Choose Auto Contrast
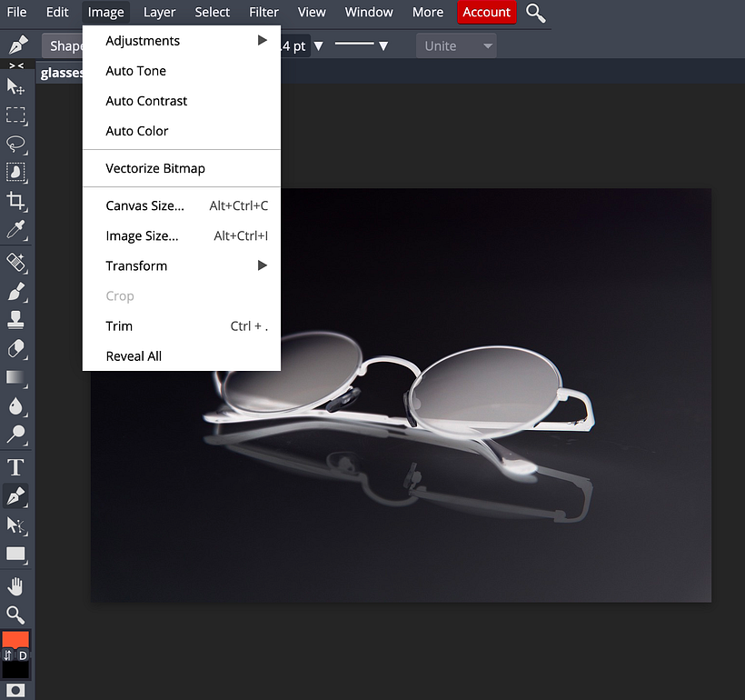The width and height of the screenshot is (745, 700). click(182, 101)
